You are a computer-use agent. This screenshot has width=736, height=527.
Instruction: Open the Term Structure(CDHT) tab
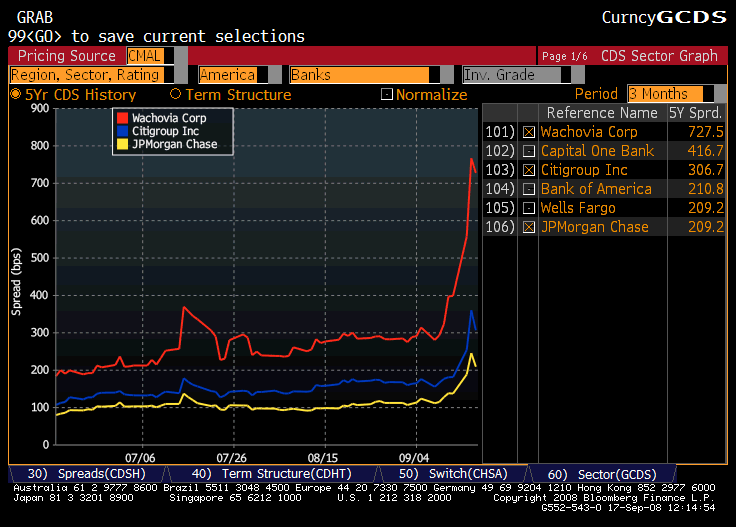pyautogui.click(x=271, y=474)
